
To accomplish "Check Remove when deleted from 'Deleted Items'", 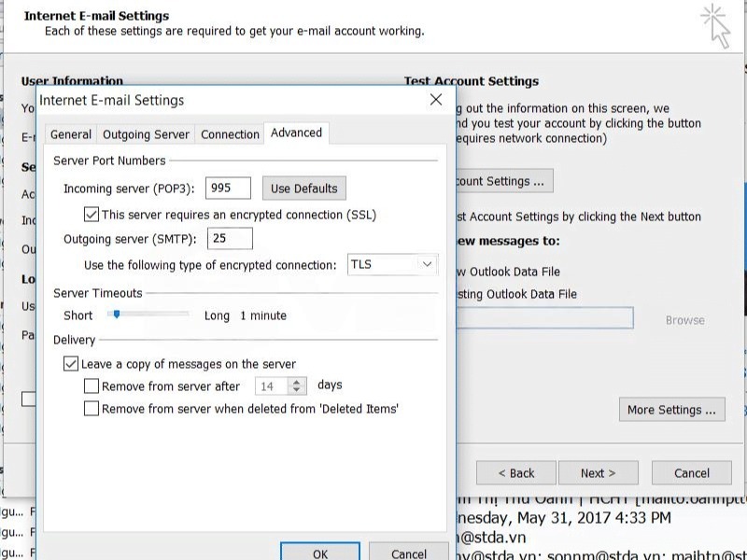I will [x=92, y=409].
